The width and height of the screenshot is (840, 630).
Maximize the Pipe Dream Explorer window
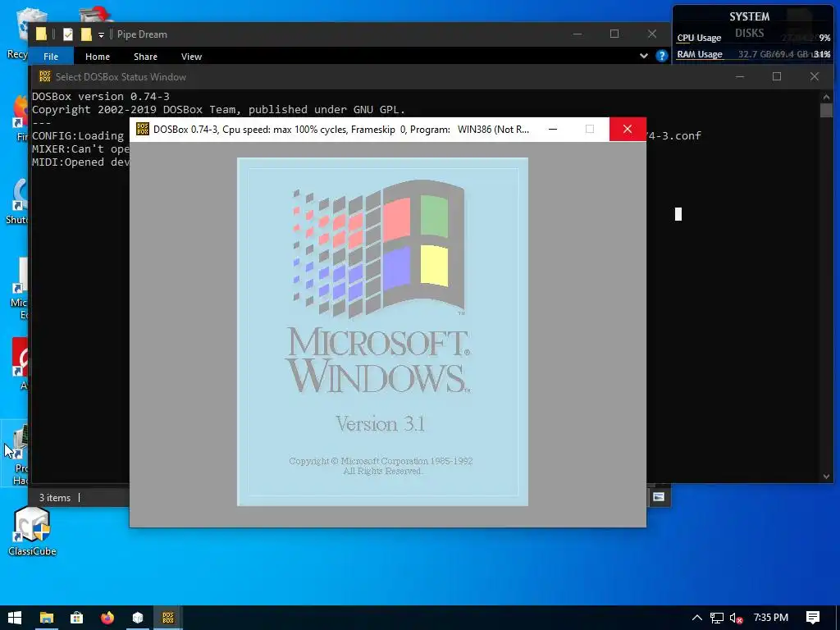tap(614, 34)
